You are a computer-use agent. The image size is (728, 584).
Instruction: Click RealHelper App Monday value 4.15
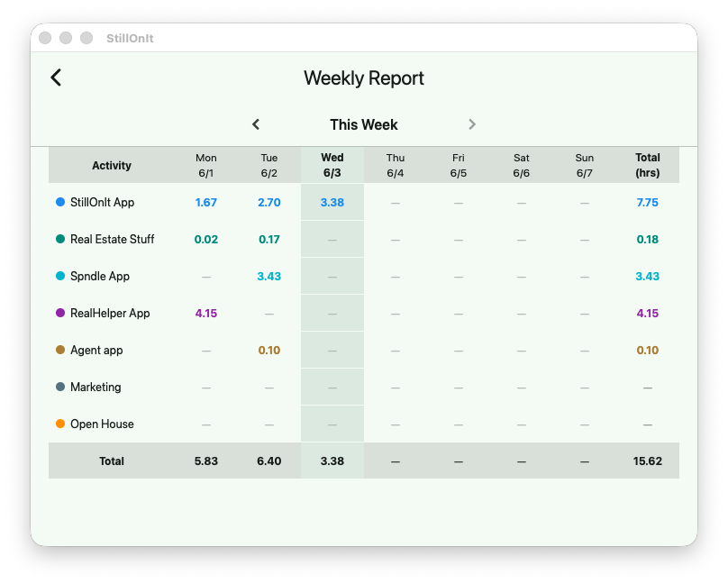click(206, 314)
